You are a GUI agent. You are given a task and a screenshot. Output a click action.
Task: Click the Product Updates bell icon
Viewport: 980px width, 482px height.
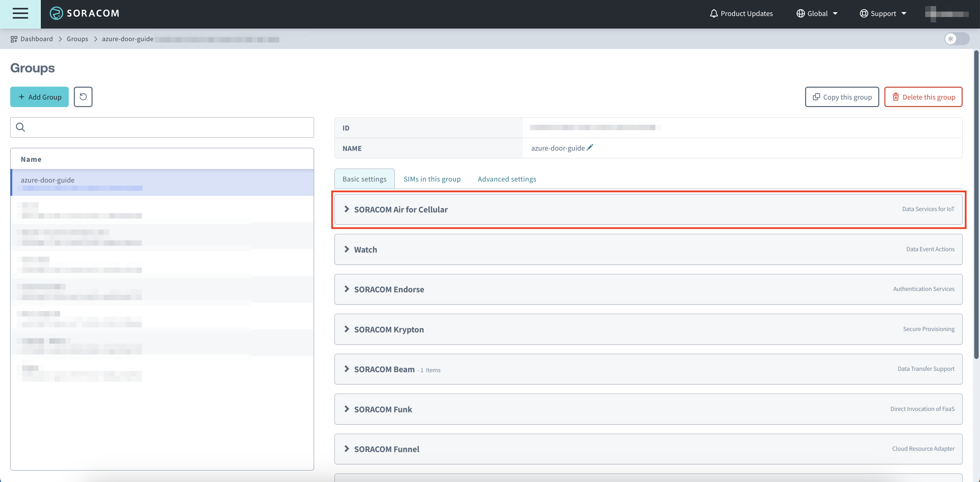click(714, 13)
